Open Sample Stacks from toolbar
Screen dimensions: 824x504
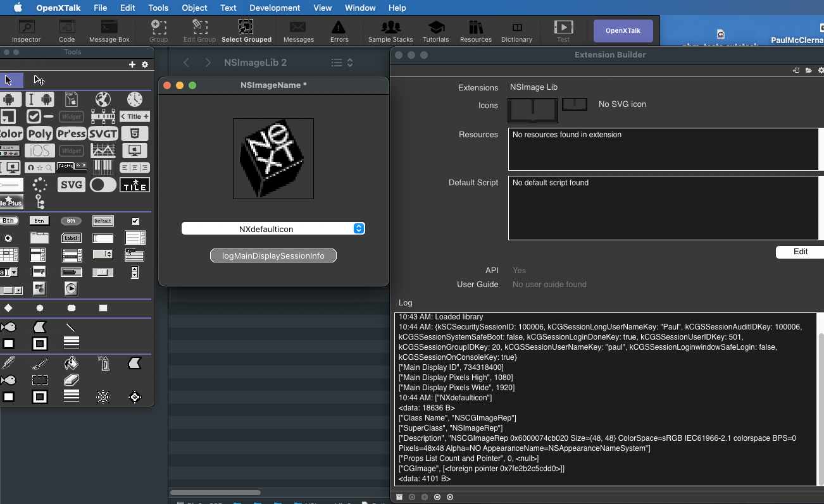pos(390,30)
